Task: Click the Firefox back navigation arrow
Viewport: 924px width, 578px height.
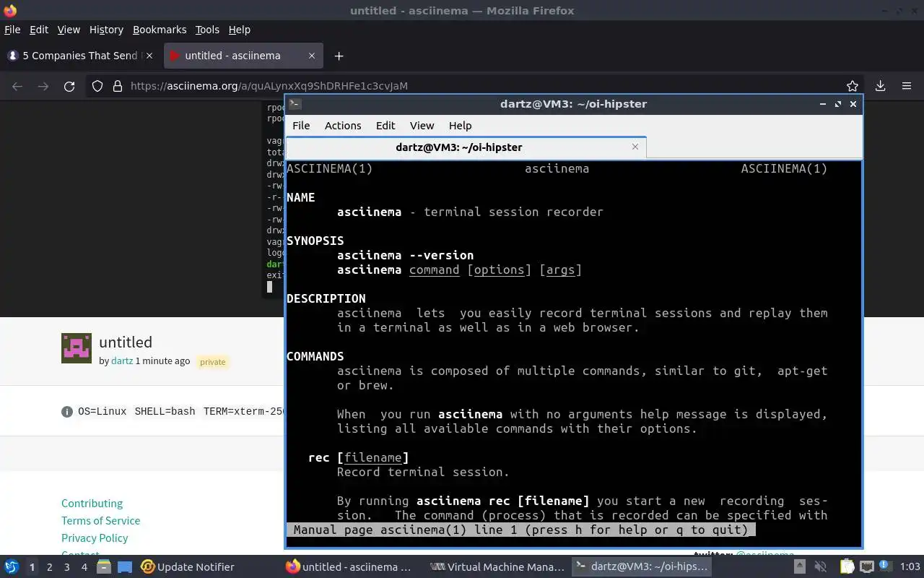Action: (x=17, y=86)
